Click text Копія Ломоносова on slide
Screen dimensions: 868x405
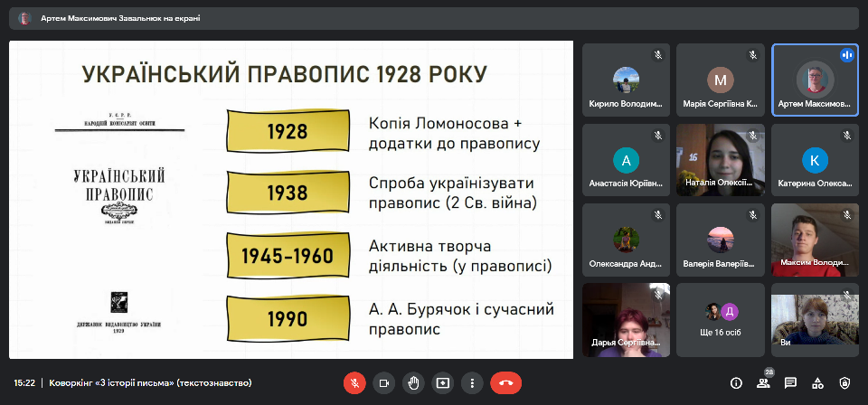(x=446, y=123)
